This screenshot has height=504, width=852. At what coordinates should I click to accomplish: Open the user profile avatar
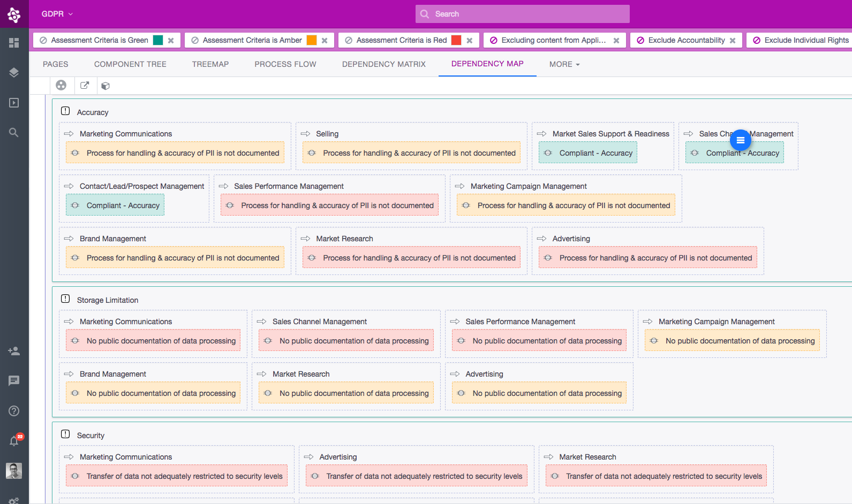14,471
